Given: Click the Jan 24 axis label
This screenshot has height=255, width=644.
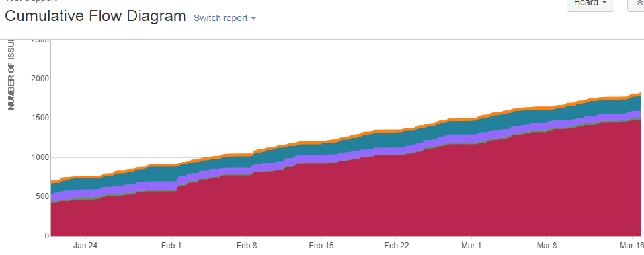Looking at the screenshot, I should coord(85,246).
